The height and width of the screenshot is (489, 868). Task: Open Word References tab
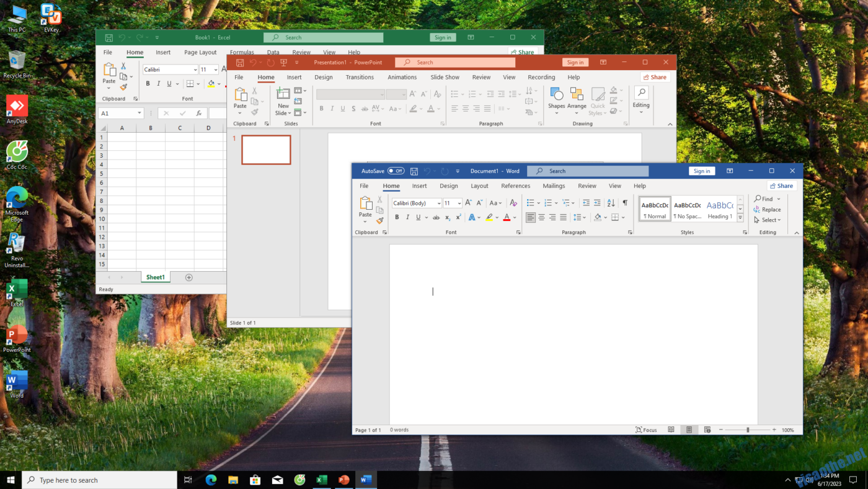[516, 186]
